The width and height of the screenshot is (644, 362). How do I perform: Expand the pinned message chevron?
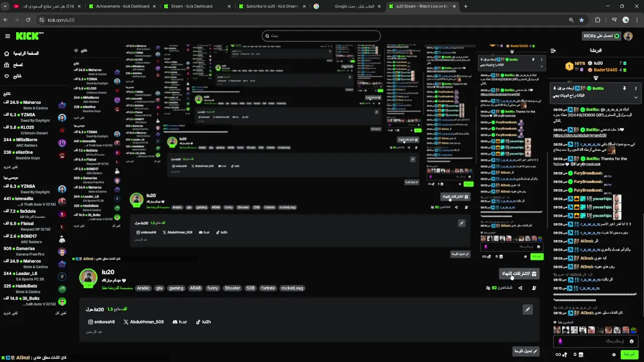(x=635, y=97)
